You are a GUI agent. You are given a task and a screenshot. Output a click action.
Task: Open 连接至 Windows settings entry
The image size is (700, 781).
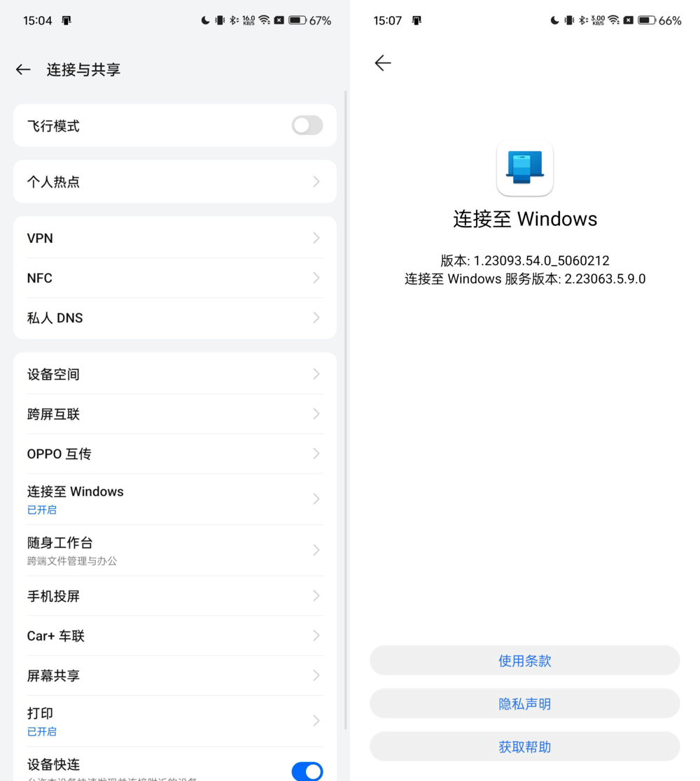(175, 499)
